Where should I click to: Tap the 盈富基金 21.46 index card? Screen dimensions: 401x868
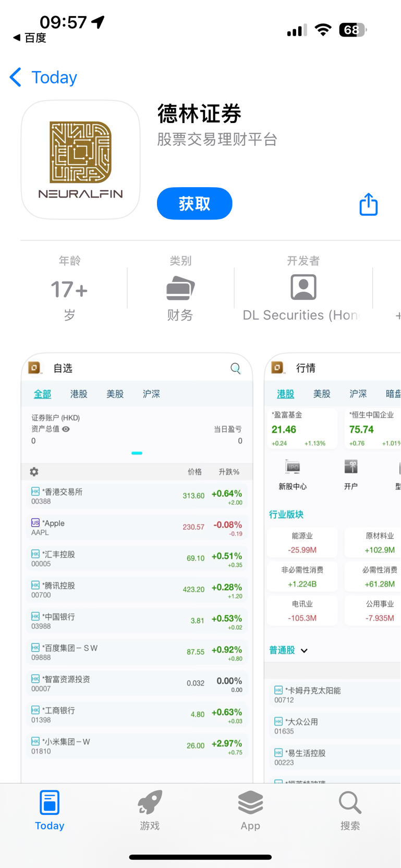tap(302, 429)
